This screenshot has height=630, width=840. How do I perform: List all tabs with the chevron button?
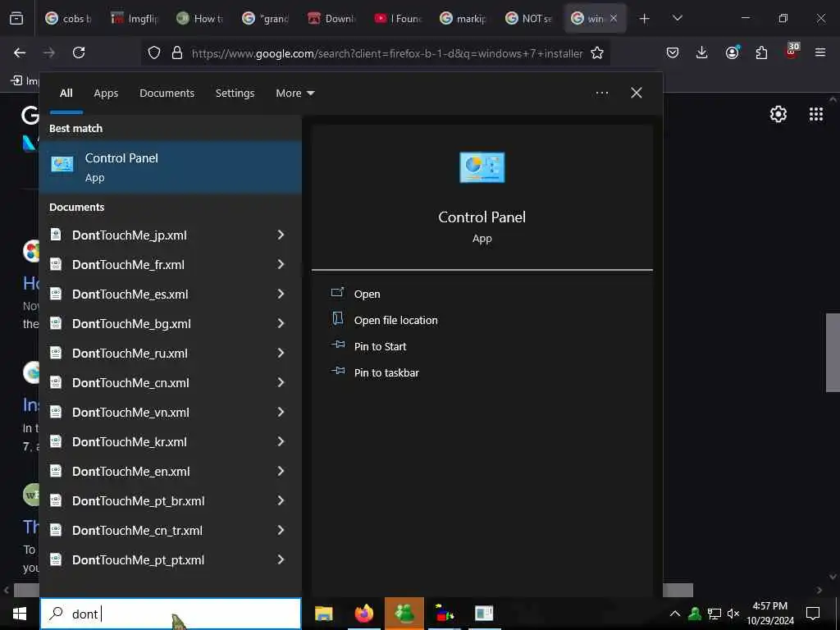(x=677, y=19)
